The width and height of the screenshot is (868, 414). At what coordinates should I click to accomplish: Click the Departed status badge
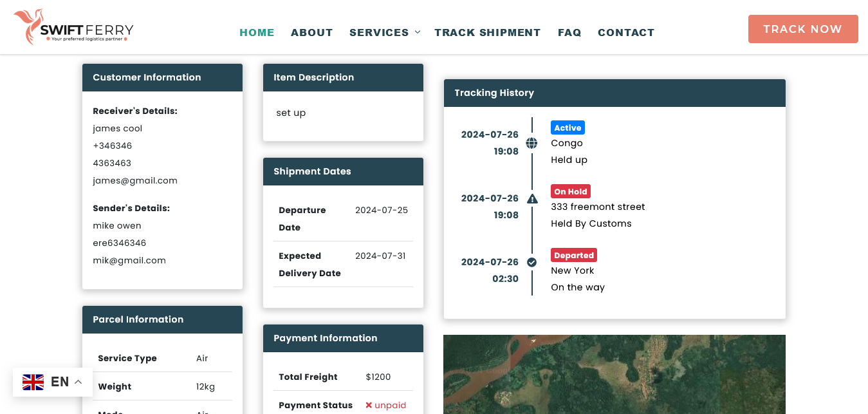tap(573, 255)
